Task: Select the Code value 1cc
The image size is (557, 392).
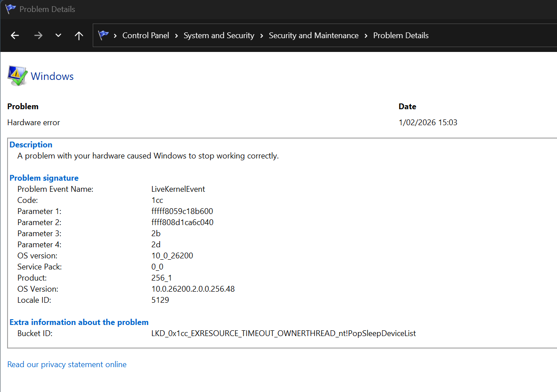Action: [x=157, y=200]
